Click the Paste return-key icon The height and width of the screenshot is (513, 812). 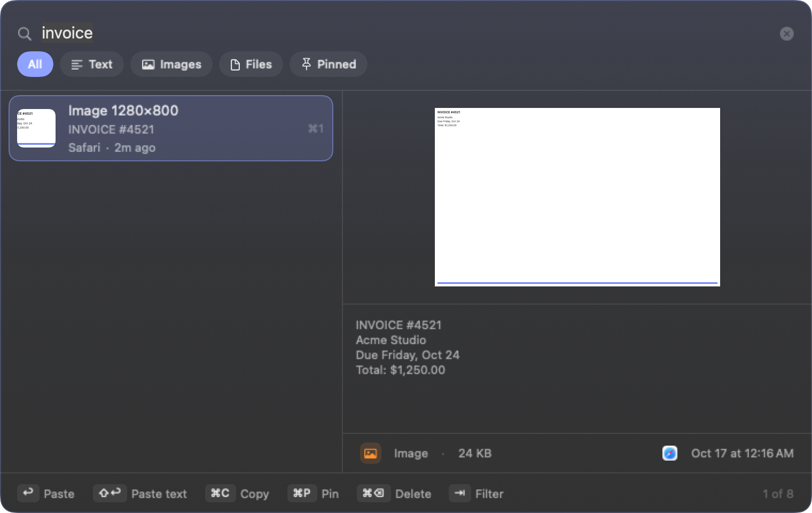coord(28,493)
